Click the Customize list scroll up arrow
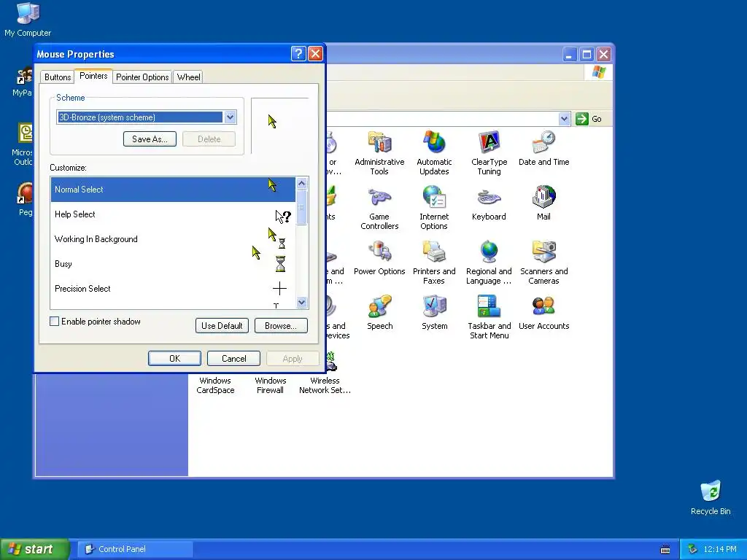Image resolution: width=747 pixels, height=560 pixels. (x=301, y=183)
